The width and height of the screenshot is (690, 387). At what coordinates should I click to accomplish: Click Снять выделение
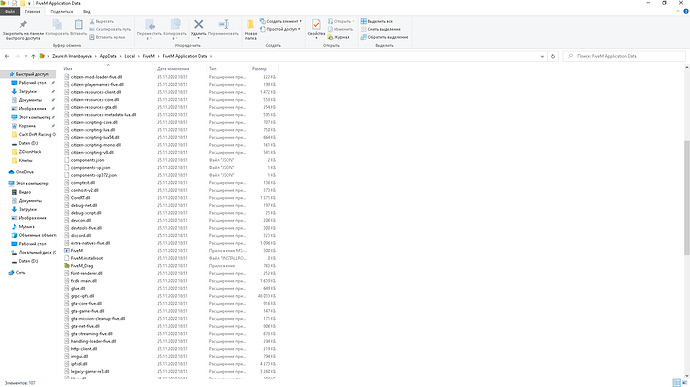click(x=381, y=29)
